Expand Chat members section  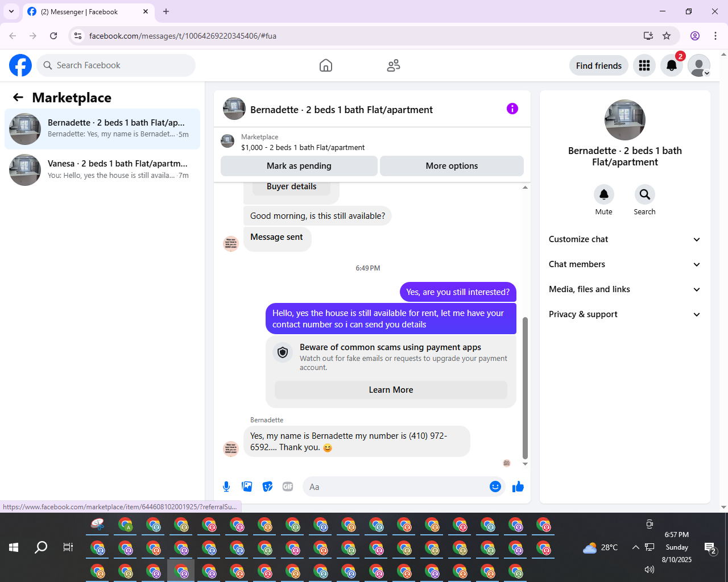pos(624,264)
